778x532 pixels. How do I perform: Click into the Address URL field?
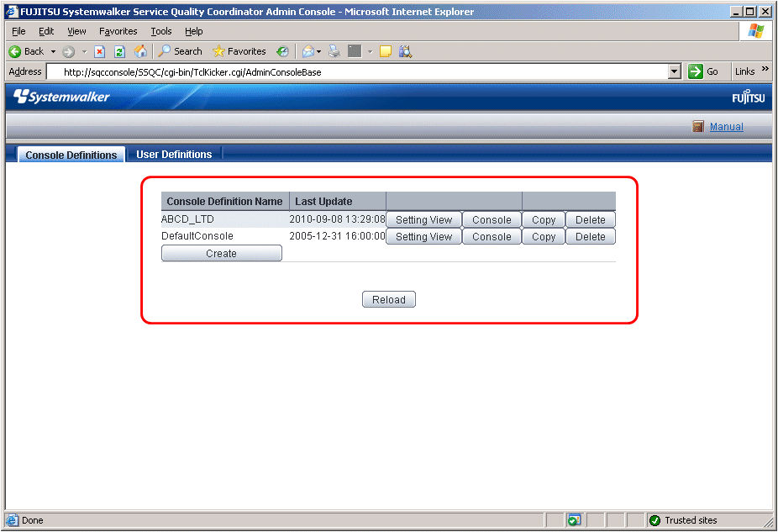(357, 72)
